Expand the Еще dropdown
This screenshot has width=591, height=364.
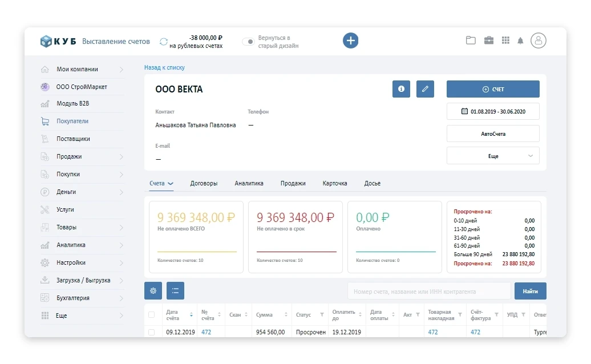[493, 156]
